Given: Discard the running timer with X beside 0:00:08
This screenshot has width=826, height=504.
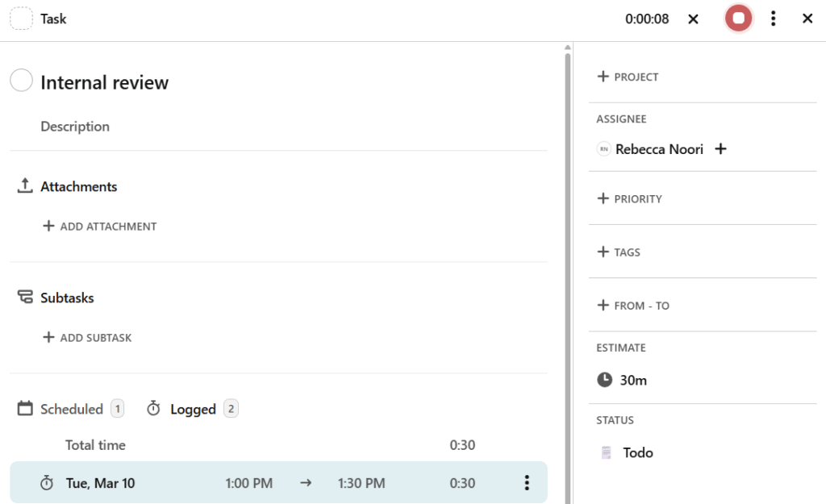Looking at the screenshot, I should coord(693,19).
